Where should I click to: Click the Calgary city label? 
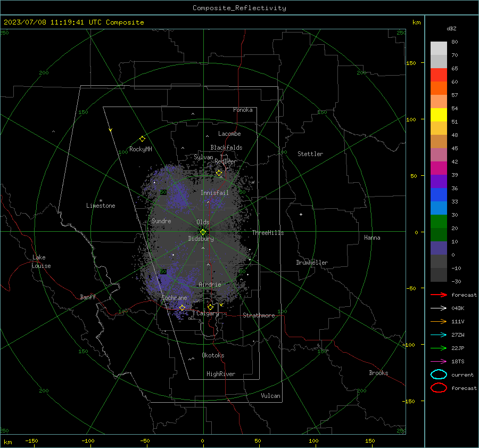click(x=208, y=313)
